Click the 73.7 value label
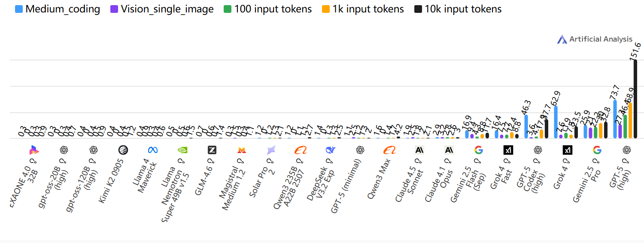The width and height of the screenshot is (644, 243). pyautogui.click(x=615, y=92)
